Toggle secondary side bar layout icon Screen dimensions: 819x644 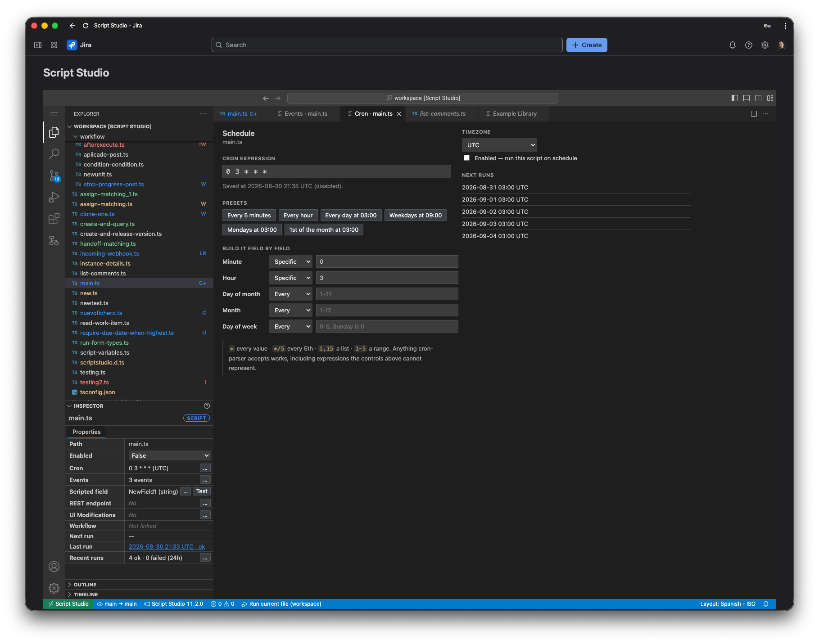click(758, 98)
